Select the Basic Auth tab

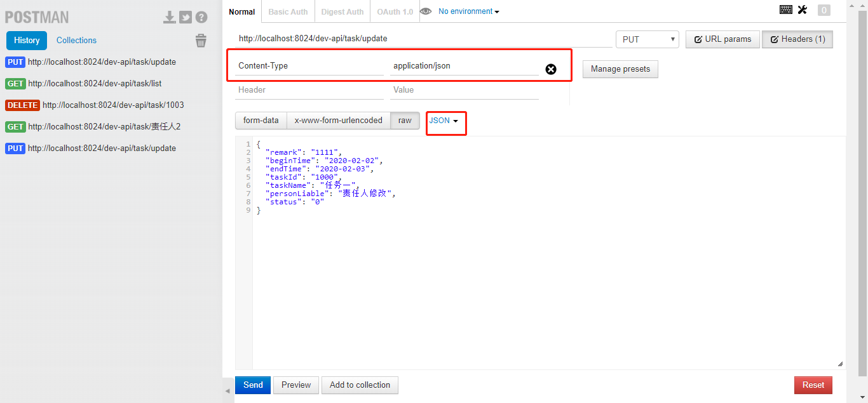click(288, 11)
